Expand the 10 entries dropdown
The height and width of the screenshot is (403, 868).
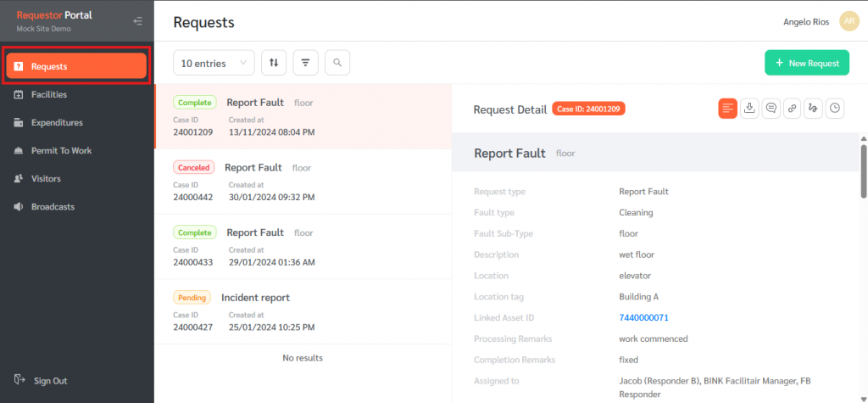214,62
